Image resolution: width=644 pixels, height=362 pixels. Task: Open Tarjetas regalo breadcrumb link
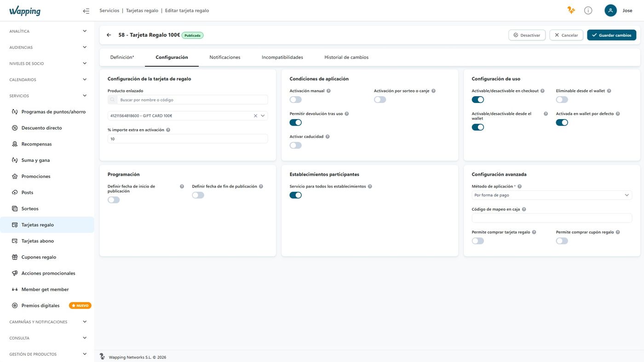[142, 11]
